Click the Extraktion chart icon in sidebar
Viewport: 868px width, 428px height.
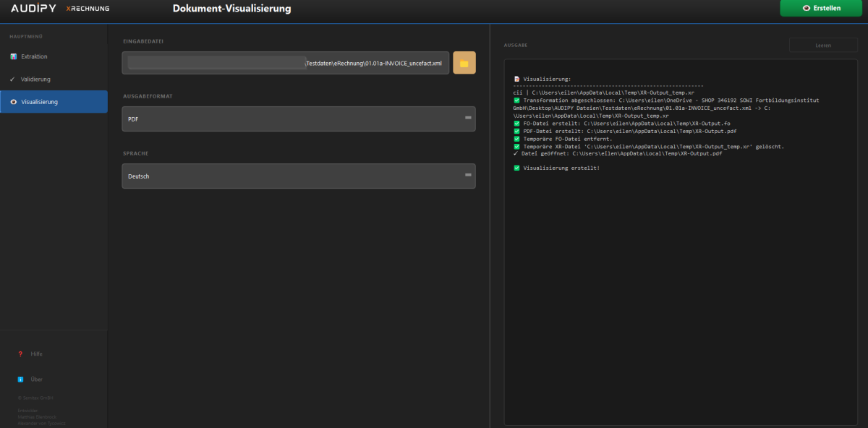point(13,56)
